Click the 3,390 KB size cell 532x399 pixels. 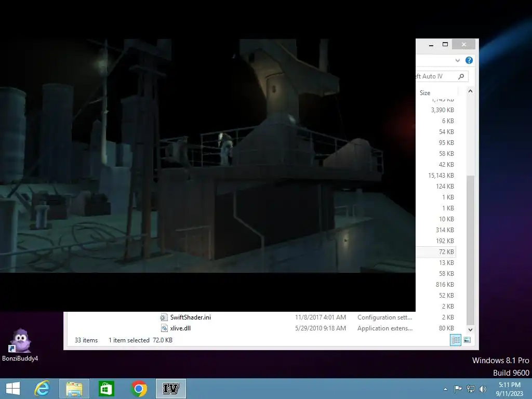[x=443, y=110]
